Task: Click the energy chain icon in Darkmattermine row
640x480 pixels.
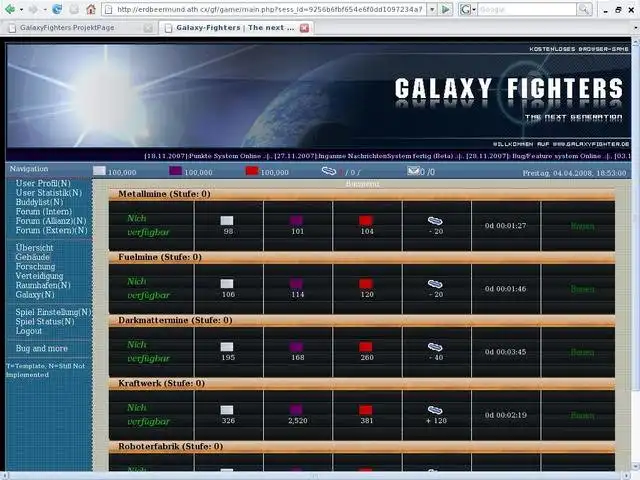Action: [x=435, y=347]
